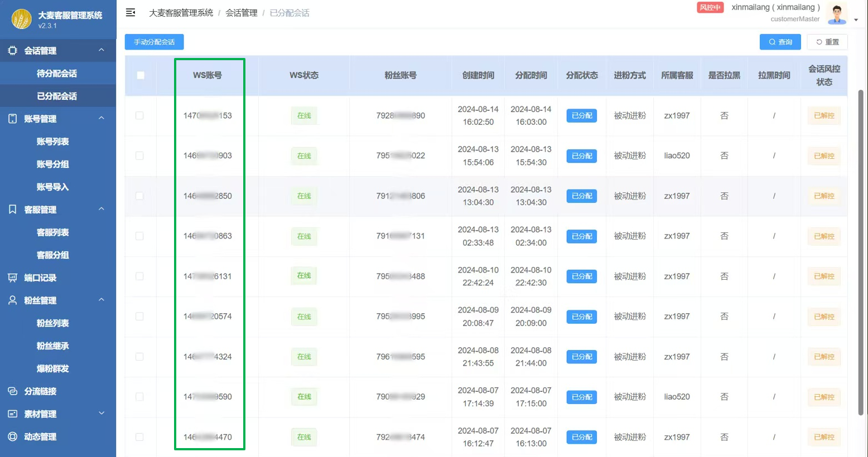Collapse the 会话管理 menu chevron

102,50
